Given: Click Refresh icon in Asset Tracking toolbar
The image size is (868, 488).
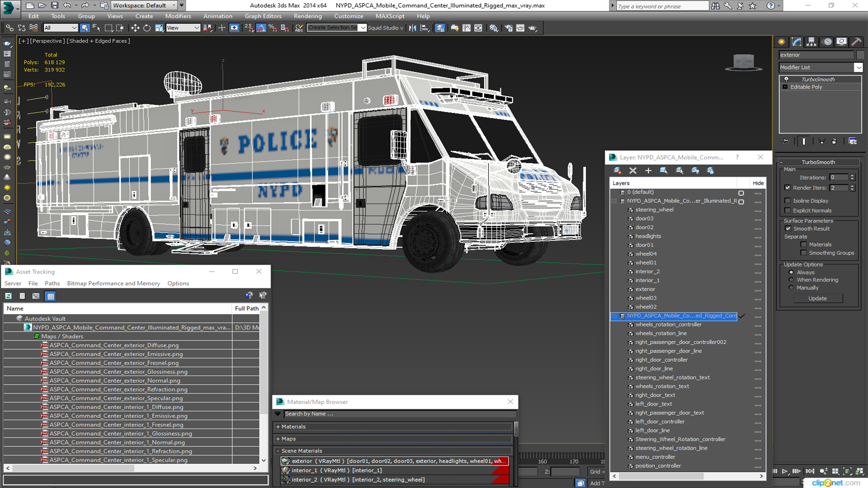Looking at the screenshot, I should coord(9,296).
